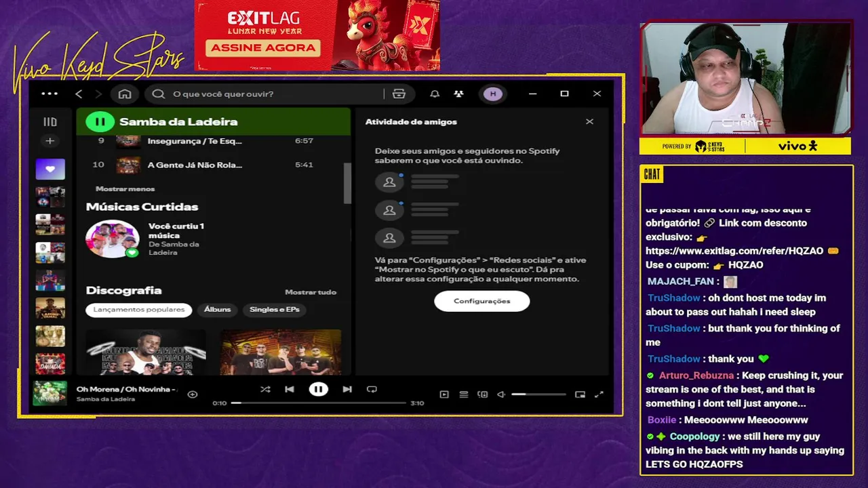868x488 pixels.
Task: Open the Browse icon in the search bar
Action: (399, 94)
